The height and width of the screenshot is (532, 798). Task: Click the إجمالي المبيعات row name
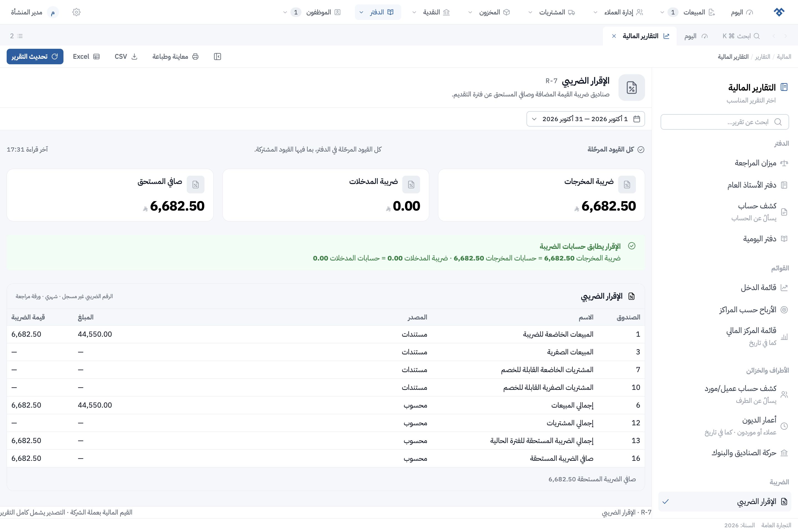click(x=572, y=405)
